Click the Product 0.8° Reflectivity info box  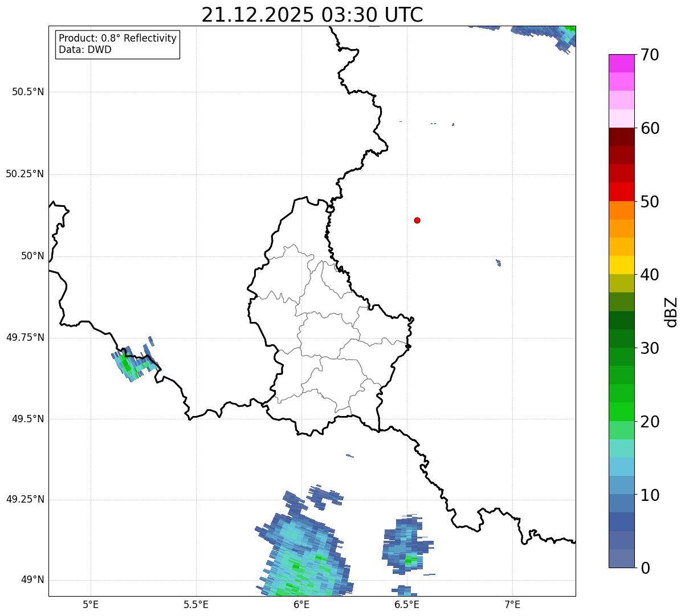[118, 44]
